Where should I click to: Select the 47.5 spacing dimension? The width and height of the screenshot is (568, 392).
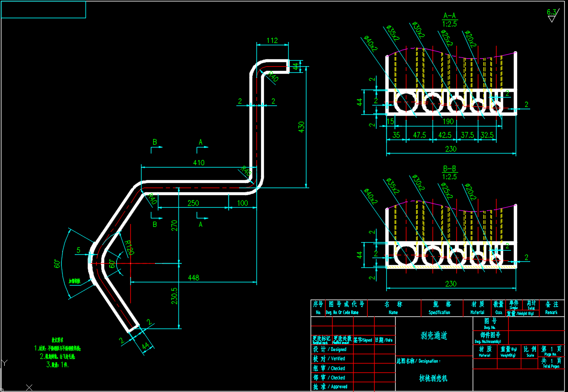(419, 135)
